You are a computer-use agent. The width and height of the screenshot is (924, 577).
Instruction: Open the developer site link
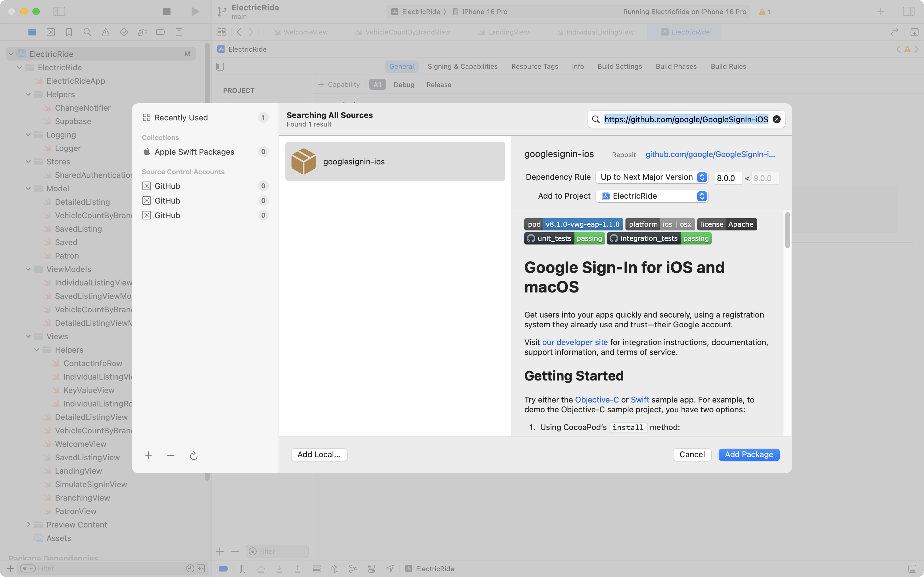coord(574,342)
